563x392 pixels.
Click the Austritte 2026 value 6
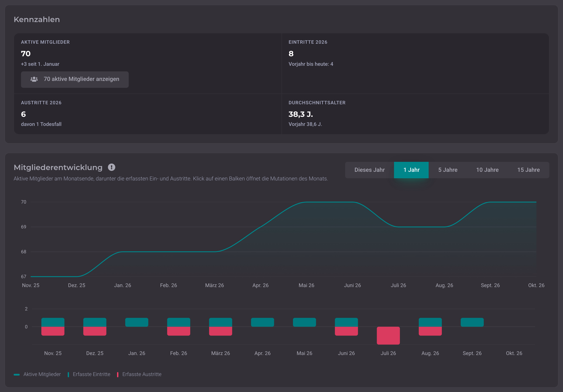click(24, 114)
